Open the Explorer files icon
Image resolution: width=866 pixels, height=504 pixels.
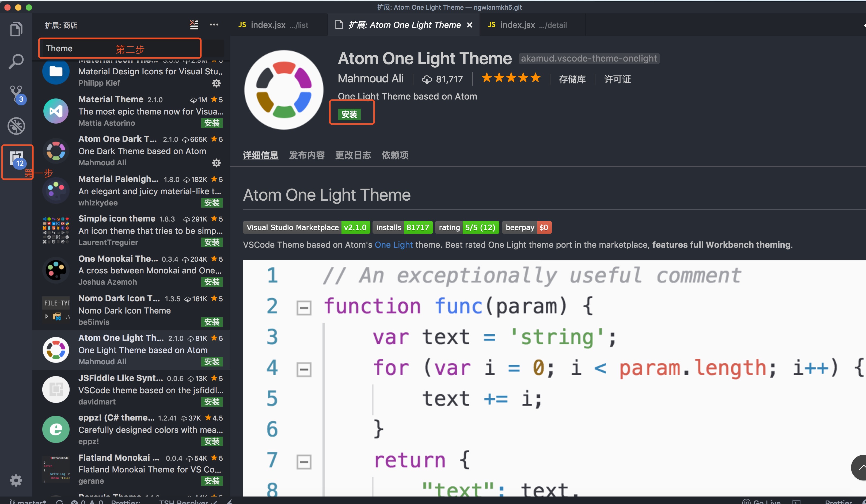[16, 29]
